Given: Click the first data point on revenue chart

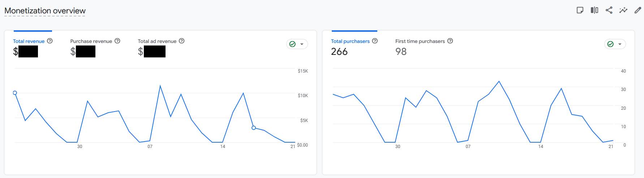Looking at the screenshot, I should (15, 93).
